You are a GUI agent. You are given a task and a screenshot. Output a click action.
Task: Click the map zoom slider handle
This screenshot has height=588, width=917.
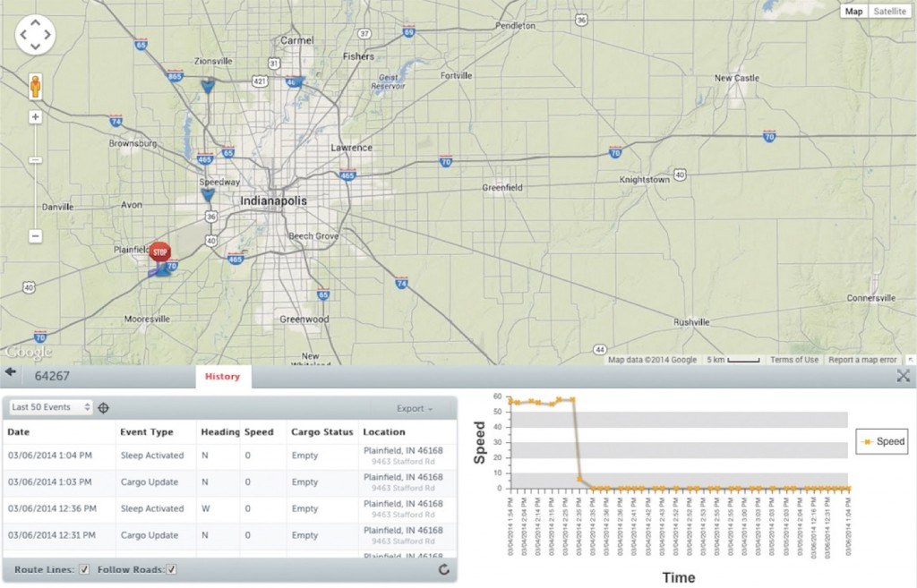point(35,159)
